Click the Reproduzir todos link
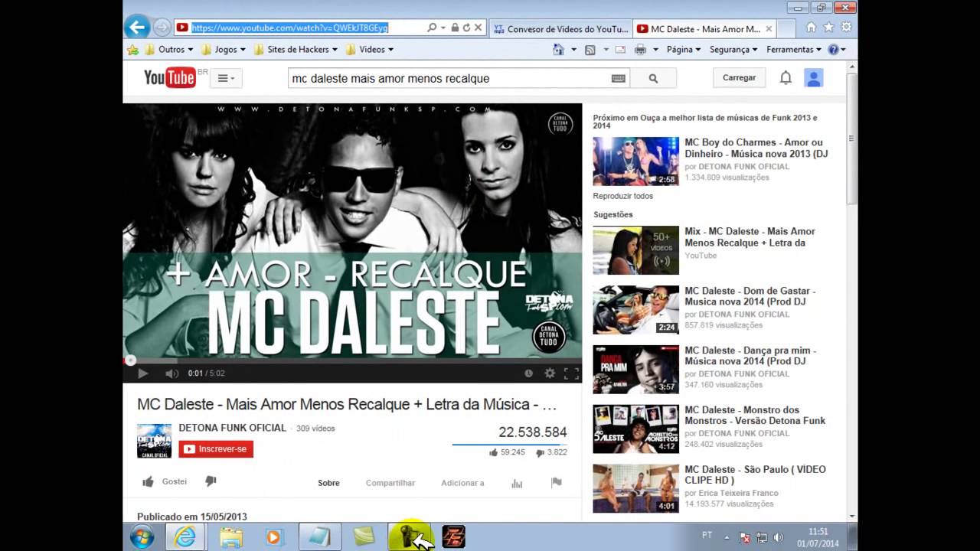 pos(623,196)
